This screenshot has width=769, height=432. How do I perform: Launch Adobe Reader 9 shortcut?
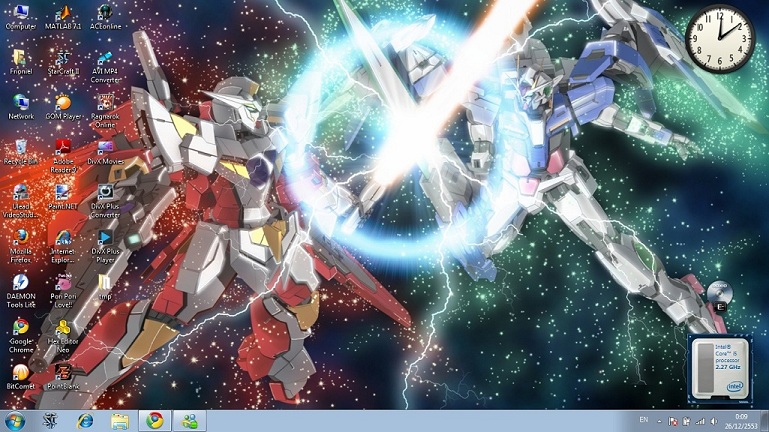tap(63, 156)
